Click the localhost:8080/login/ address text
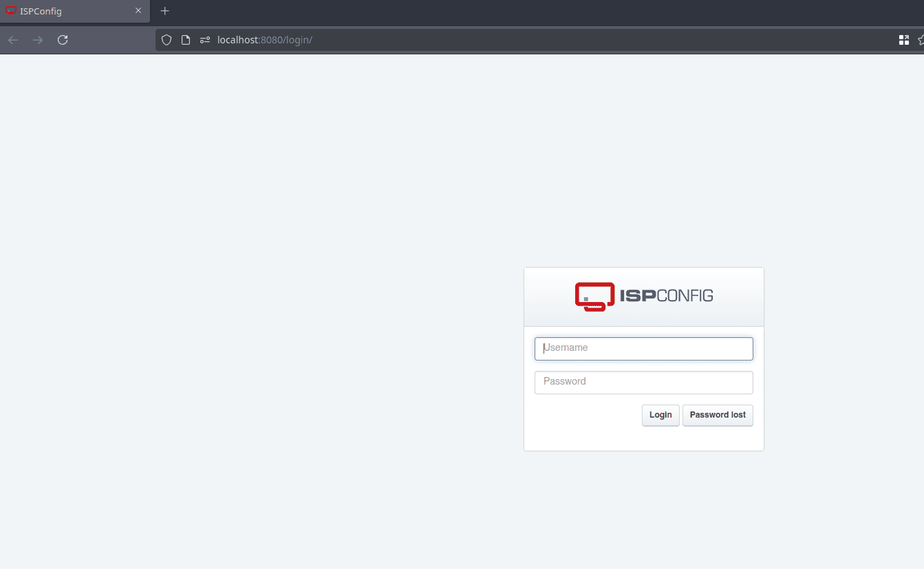 265,40
